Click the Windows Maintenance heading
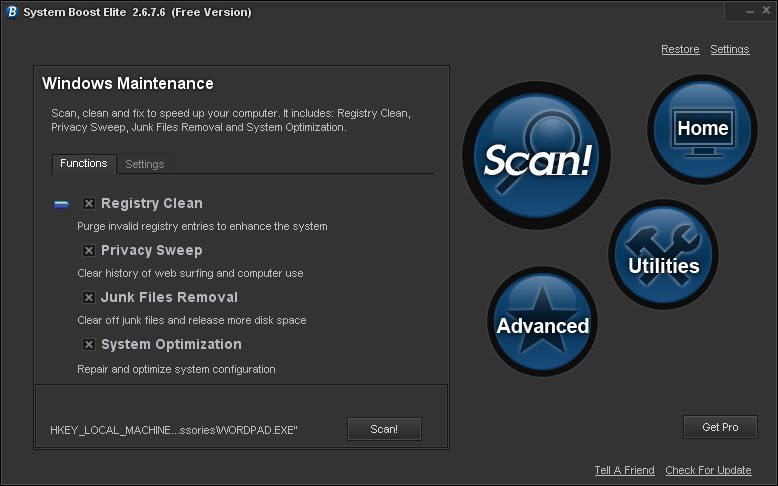This screenshot has height=486, width=778. pos(128,83)
